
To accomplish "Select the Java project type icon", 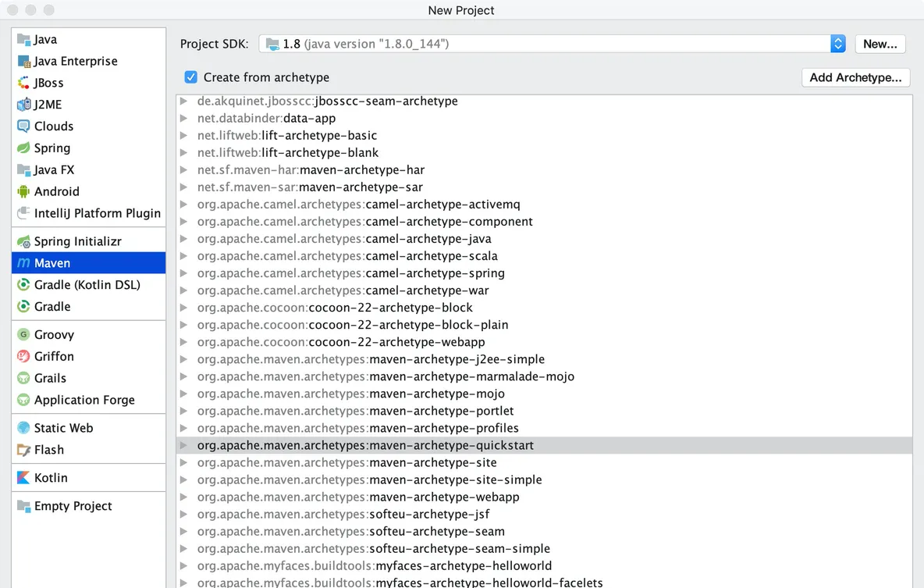I will (23, 40).
